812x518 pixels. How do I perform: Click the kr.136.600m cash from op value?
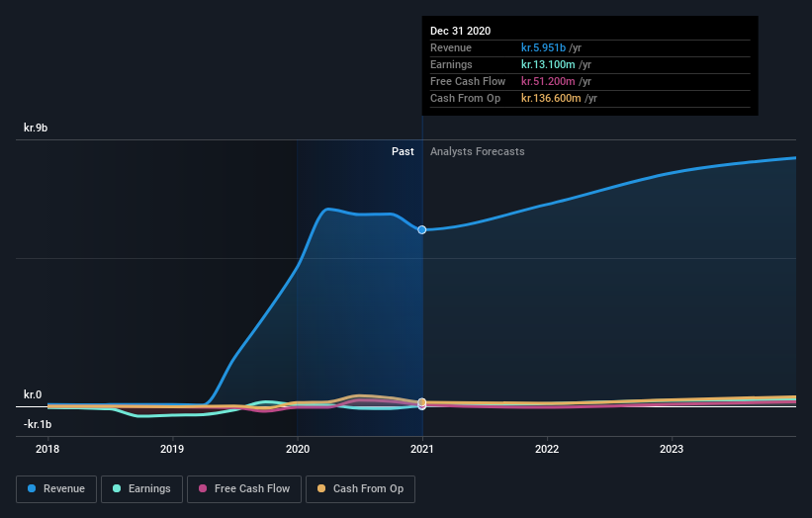[x=551, y=98]
